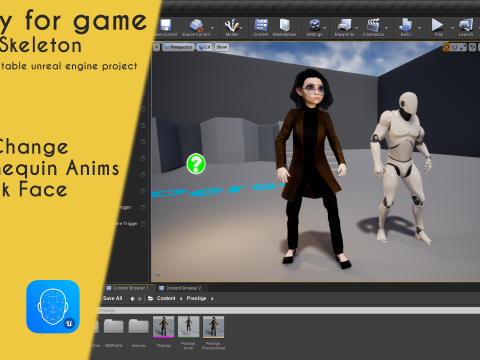This screenshot has width=480, height=360.
Task: Open the Settings toolbar icon
Action: coord(314,26)
